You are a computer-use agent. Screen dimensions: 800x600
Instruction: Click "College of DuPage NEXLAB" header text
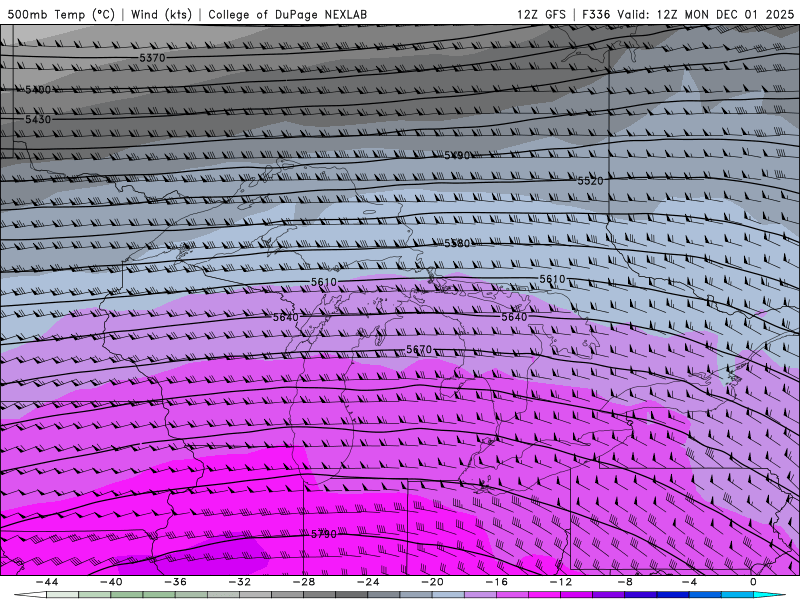tap(287, 14)
